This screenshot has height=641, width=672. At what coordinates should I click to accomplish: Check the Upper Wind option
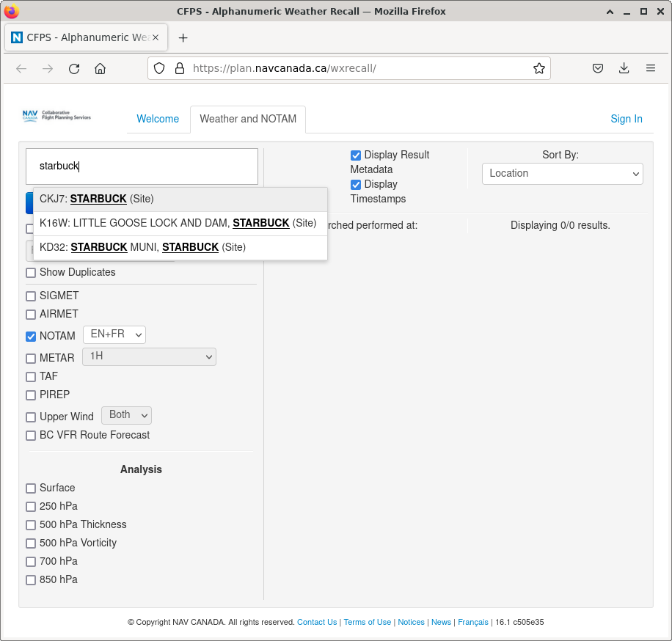31,417
